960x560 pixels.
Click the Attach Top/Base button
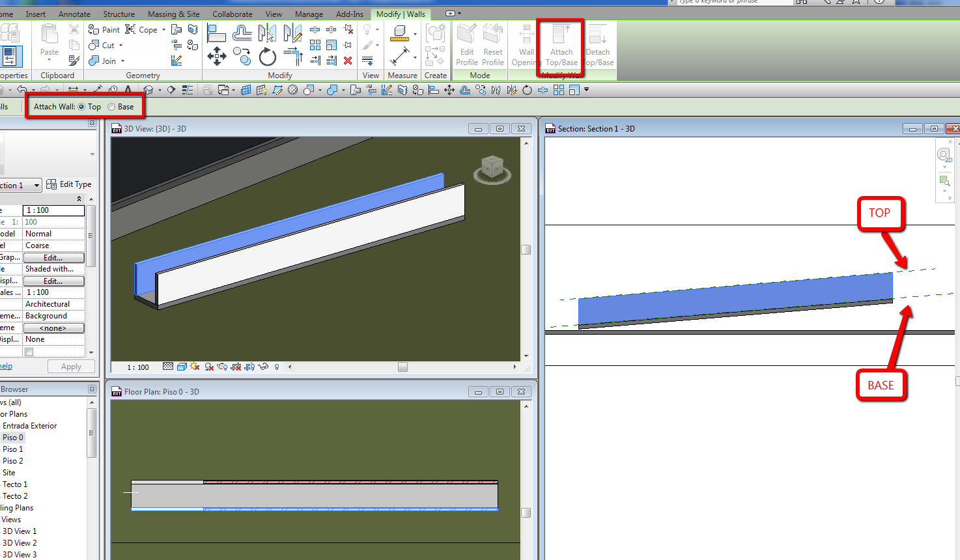561,46
